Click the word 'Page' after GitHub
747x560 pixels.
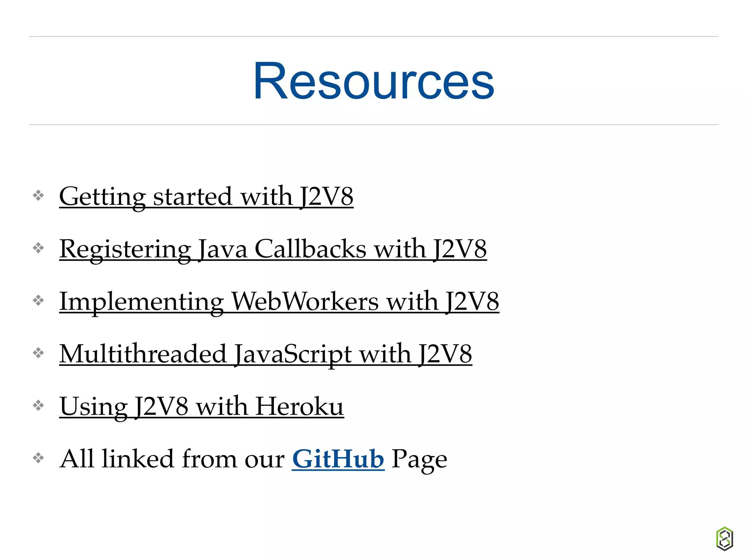pyautogui.click(x=419, y=459)
